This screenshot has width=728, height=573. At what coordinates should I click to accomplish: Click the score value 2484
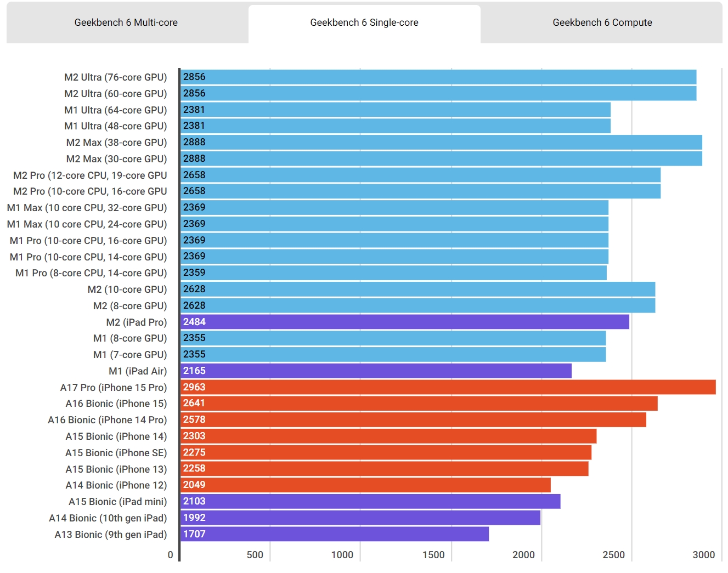pos(194,322)
